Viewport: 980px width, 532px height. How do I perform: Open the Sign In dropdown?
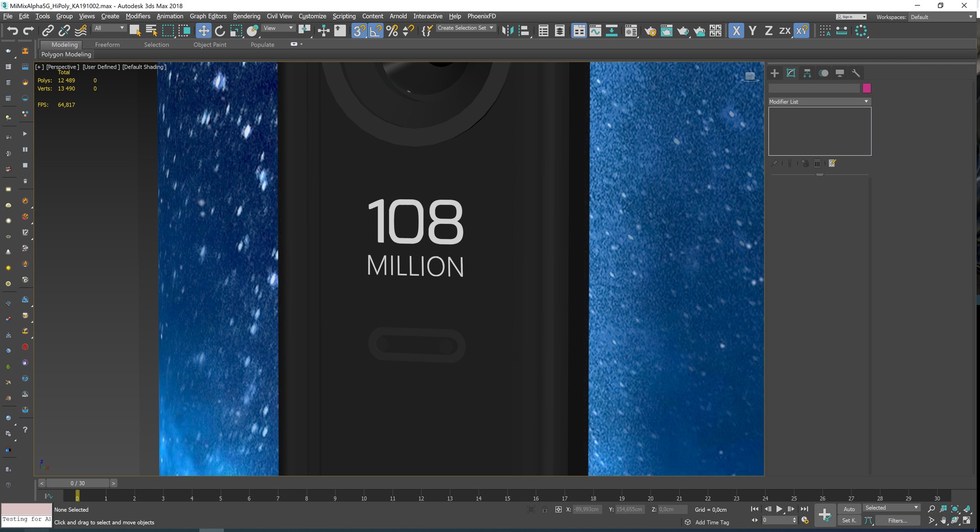tap(851, 17)
